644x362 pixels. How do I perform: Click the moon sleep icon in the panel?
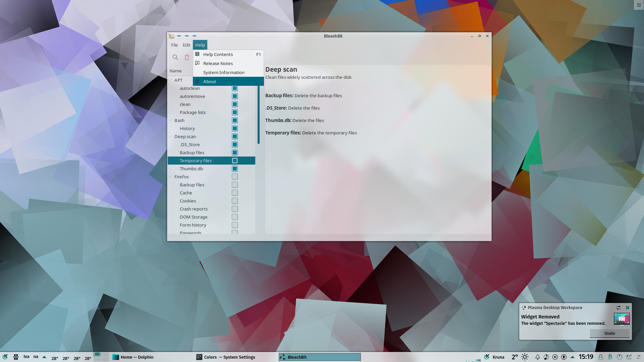(x=629, y=357)
